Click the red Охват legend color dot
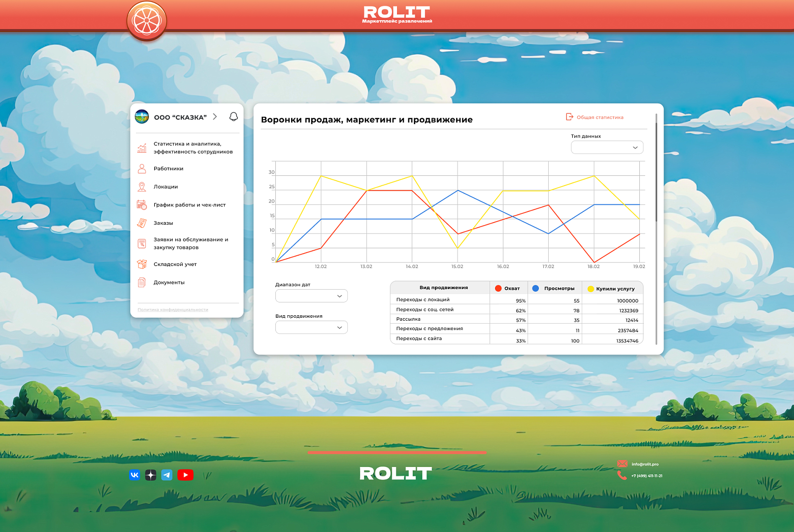 click(498, 289)
